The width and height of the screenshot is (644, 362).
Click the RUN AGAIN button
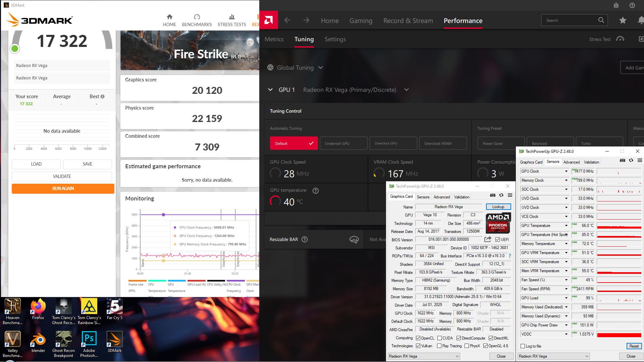[x=63, y=188]
